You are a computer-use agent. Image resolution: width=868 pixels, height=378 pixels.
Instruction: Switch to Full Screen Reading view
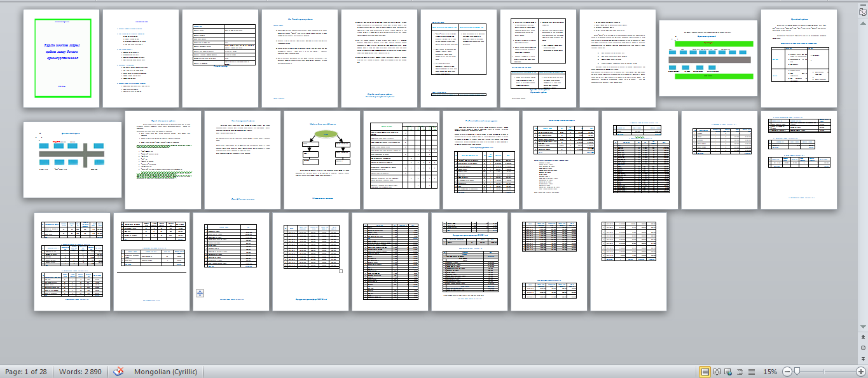(x=717, y=372)
